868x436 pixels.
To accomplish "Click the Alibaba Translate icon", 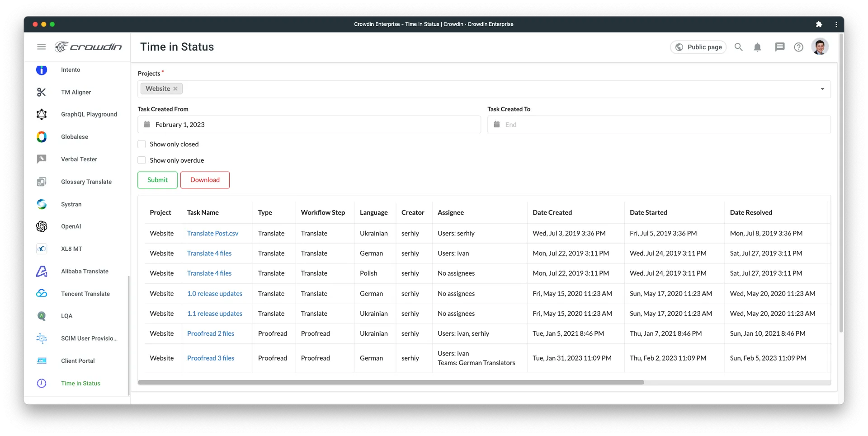I will pos(42,271).
